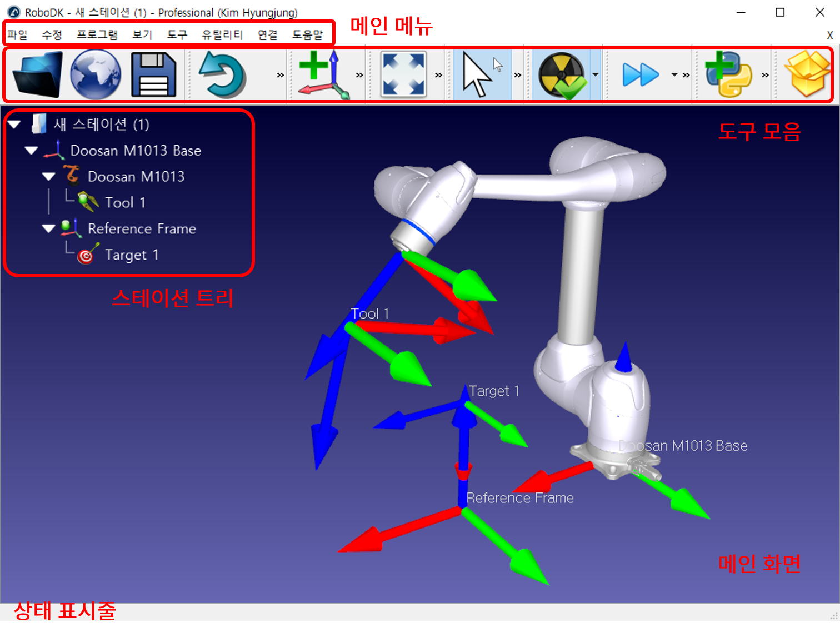Expand hidden items after select tool
This screenshot has width=840, height=637.
[x=517, y=75]
